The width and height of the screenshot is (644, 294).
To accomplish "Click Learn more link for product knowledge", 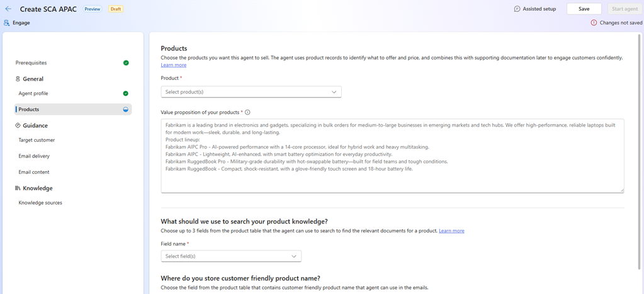I will tap(451, 231).
